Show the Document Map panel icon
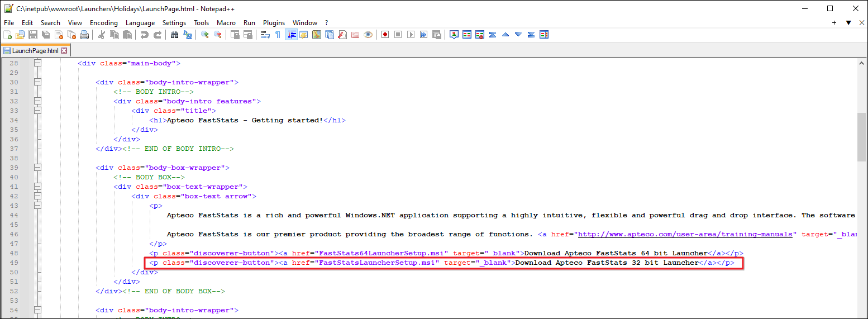868x319 pixels. (317, 35)
